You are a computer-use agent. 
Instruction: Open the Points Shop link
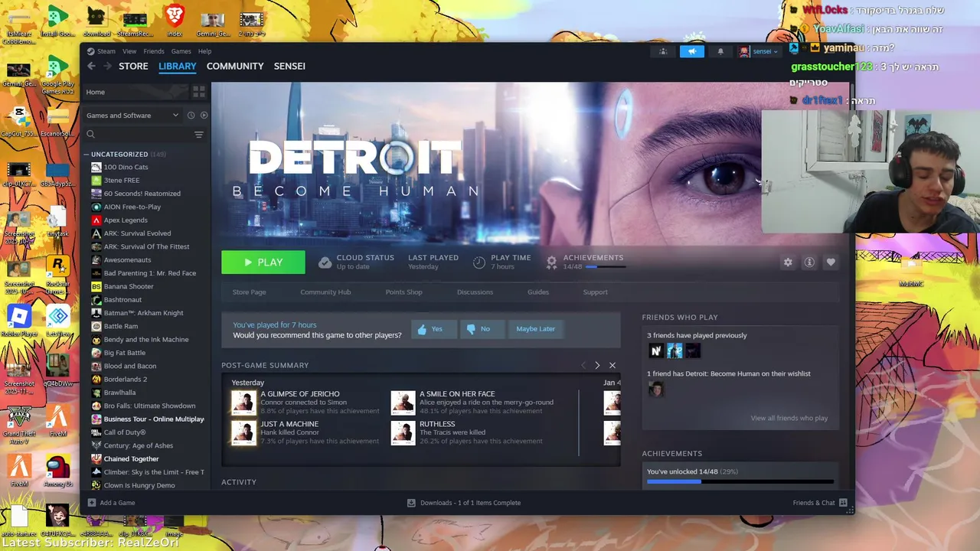tap(403, 292)
